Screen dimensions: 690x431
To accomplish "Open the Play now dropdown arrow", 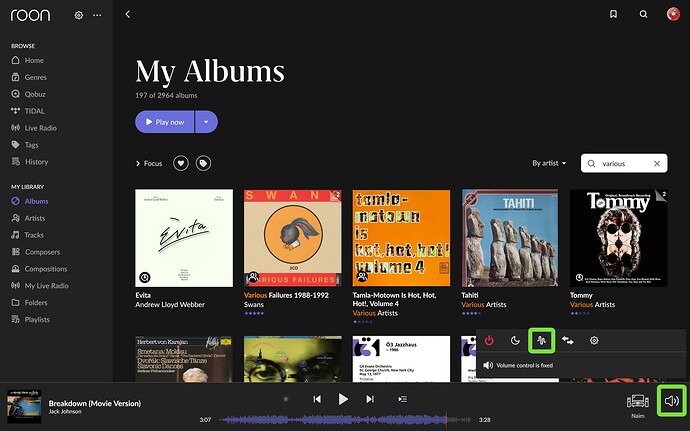I will (206, 122).
